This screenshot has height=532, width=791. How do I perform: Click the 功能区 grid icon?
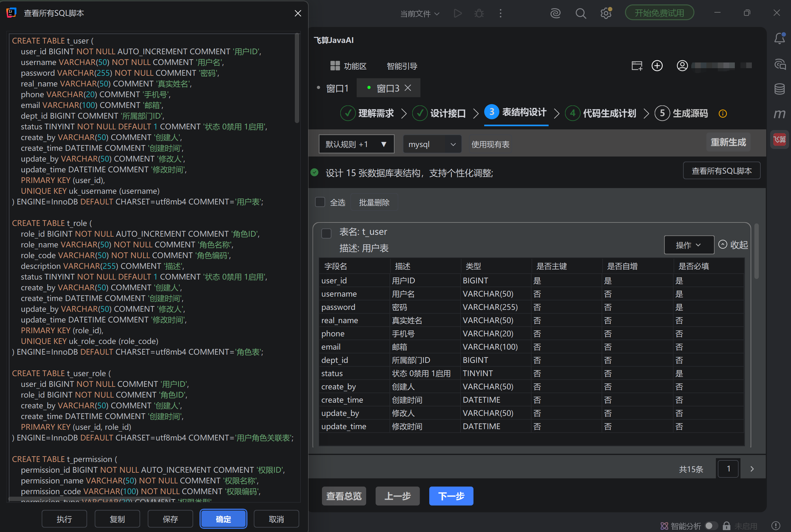point(335,66)
